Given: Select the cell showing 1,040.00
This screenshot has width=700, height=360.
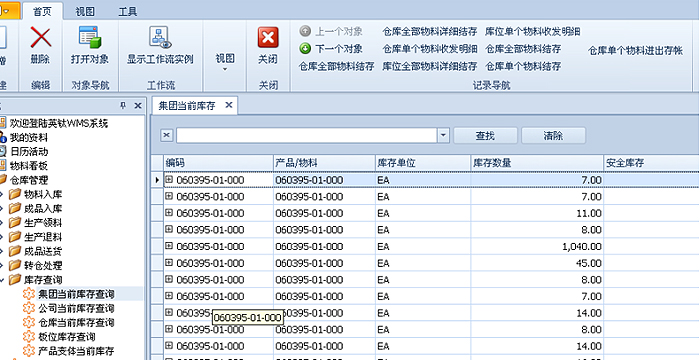Looking at the screenshot, I should [x=537, y=247].
